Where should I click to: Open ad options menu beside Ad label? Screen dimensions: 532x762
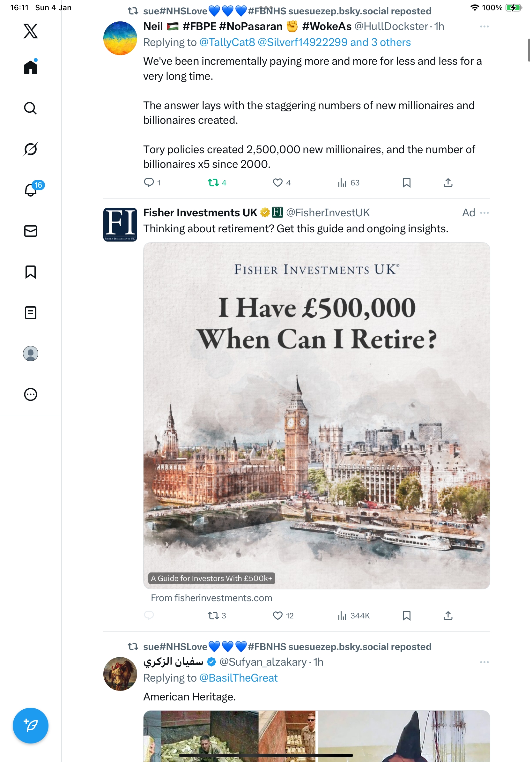point(484,213)
